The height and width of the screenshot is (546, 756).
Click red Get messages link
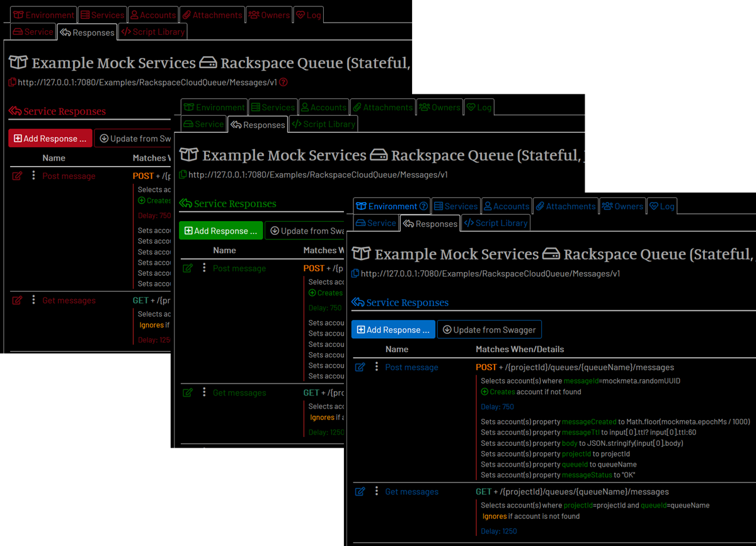tap(69, 300)
